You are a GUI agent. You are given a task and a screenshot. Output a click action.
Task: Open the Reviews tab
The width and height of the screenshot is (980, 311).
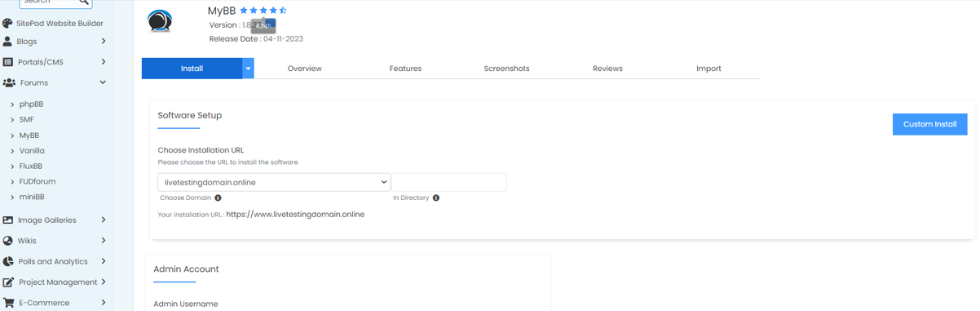607,69
